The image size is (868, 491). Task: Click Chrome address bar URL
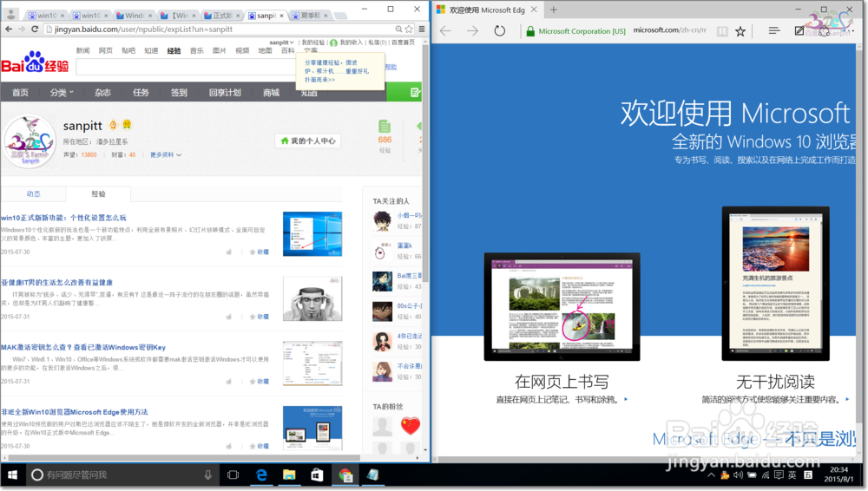144,29
